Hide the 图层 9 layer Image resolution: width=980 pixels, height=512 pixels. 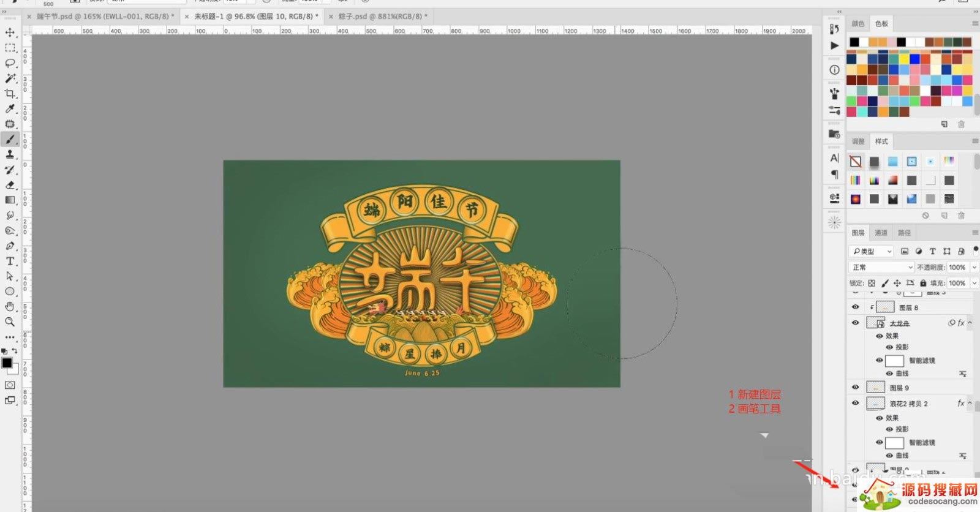coord(856,387)
